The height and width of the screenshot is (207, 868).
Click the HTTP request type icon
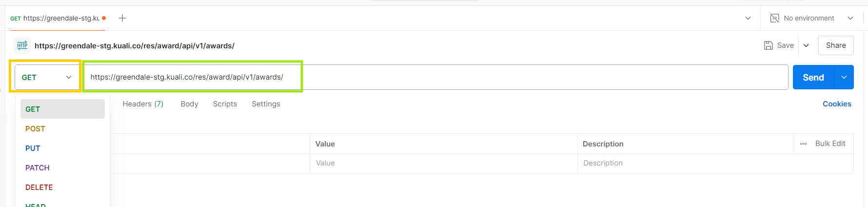(x=22, y=45)
